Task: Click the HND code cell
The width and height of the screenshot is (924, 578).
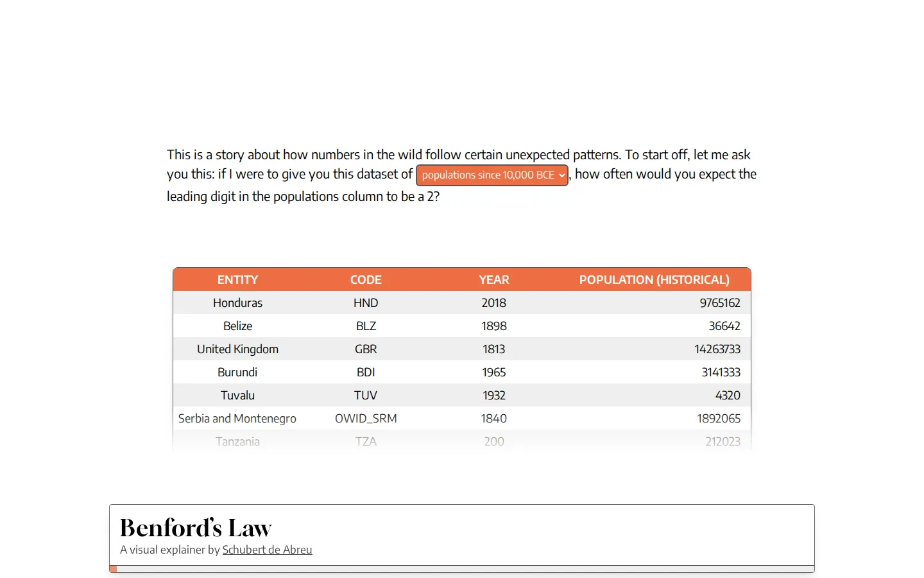Action: coord(366,302)
